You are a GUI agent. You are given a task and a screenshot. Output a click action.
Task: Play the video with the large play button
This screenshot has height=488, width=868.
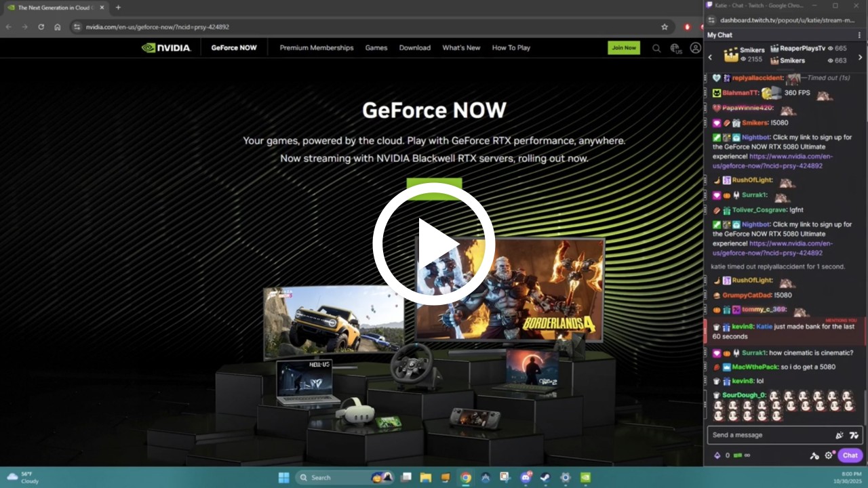(434, 243)
